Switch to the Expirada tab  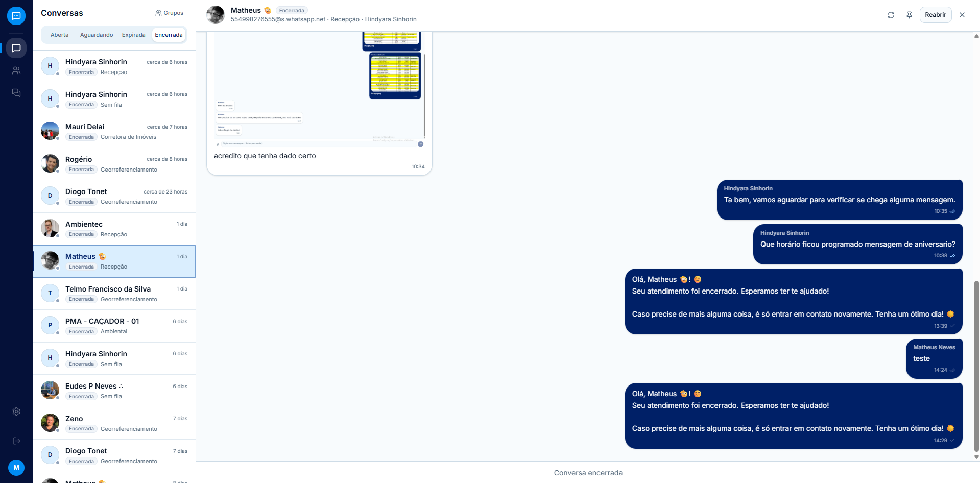(134, 35)
